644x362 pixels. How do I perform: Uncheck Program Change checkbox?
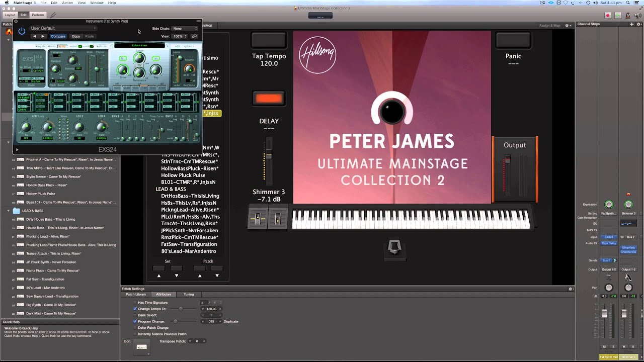[x=135, y=321]
